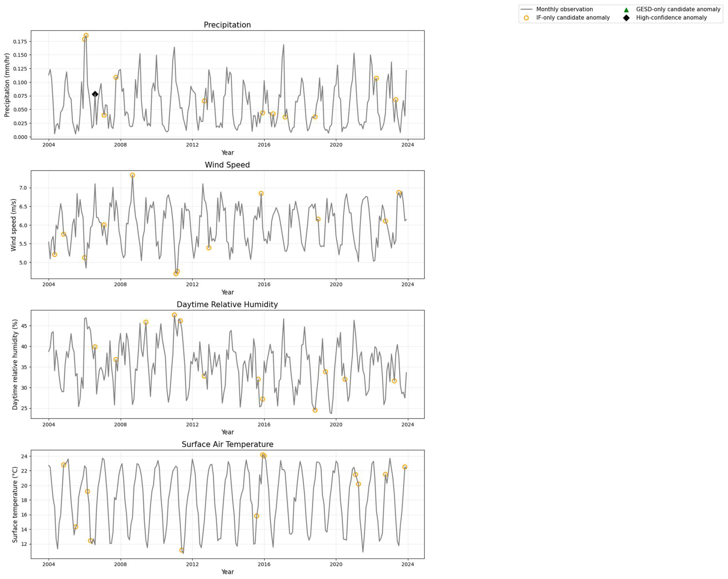Image resolution: width=728 pixels, height=579 pixels.
Task: Select the 'Monthly observation' legend label
Action: (x=565, y=9)
